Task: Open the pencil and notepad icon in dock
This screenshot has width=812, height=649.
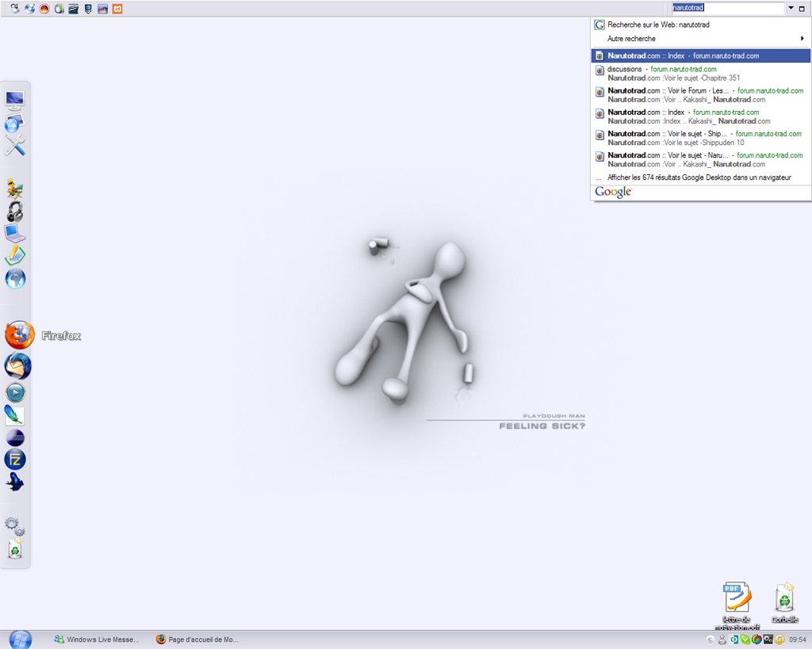Action: (15, 256)
